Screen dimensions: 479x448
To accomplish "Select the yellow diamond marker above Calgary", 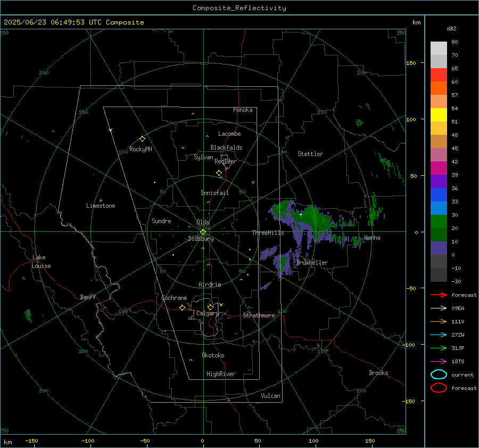I will pos(210,307).
